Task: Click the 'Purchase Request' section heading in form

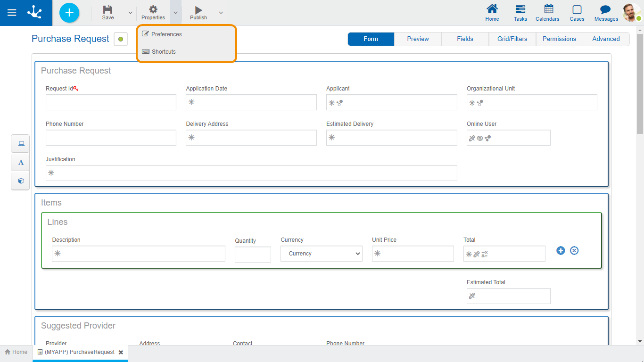Action: 76,71
